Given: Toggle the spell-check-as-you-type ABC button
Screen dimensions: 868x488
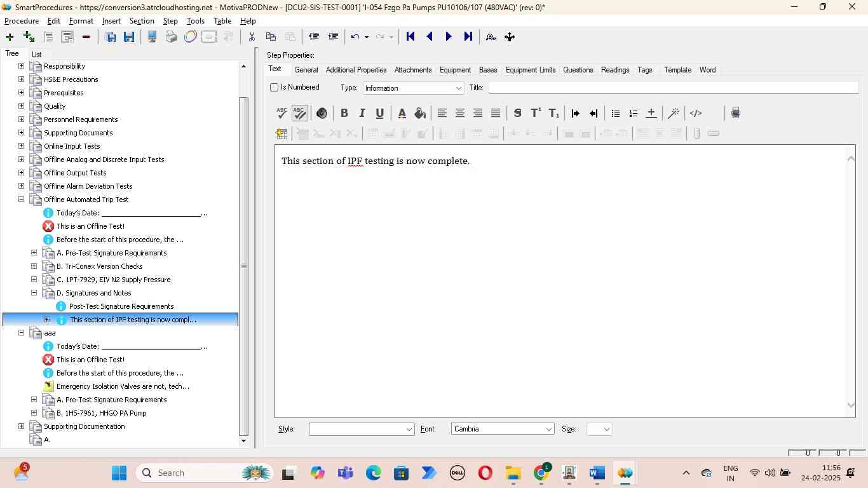Looking at the screenshot, I should click(300, 113).
